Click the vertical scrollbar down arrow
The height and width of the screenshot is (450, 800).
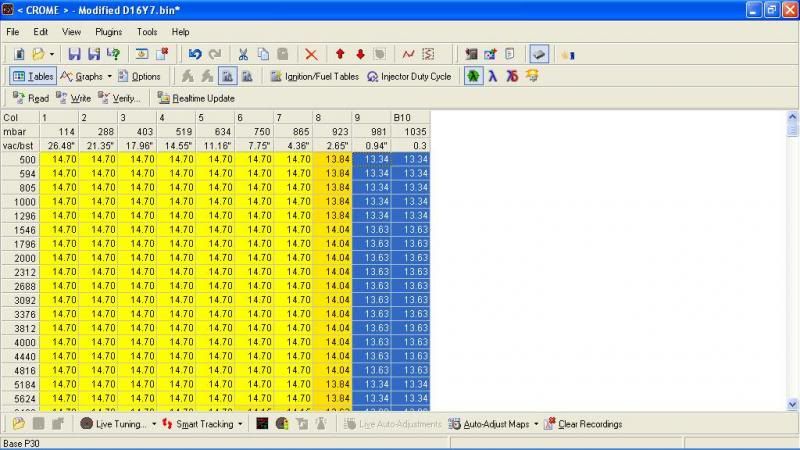pos(792,404)
